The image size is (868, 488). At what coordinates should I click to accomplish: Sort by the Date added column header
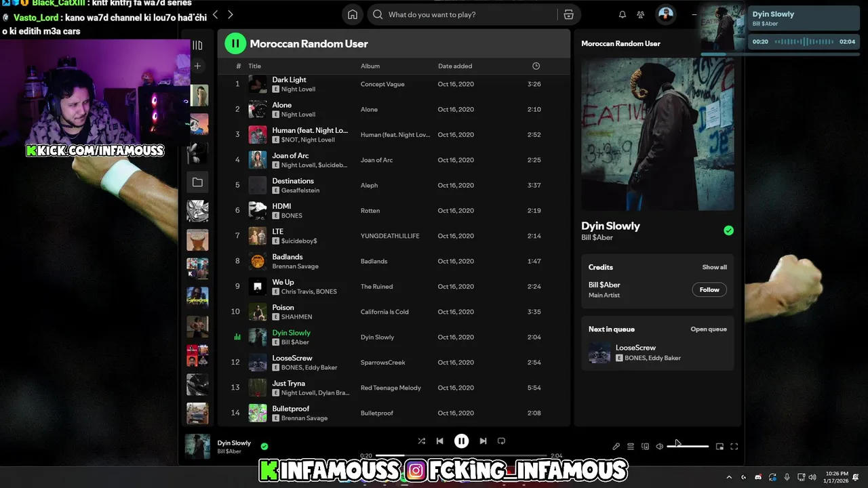(x=455, y=66)
